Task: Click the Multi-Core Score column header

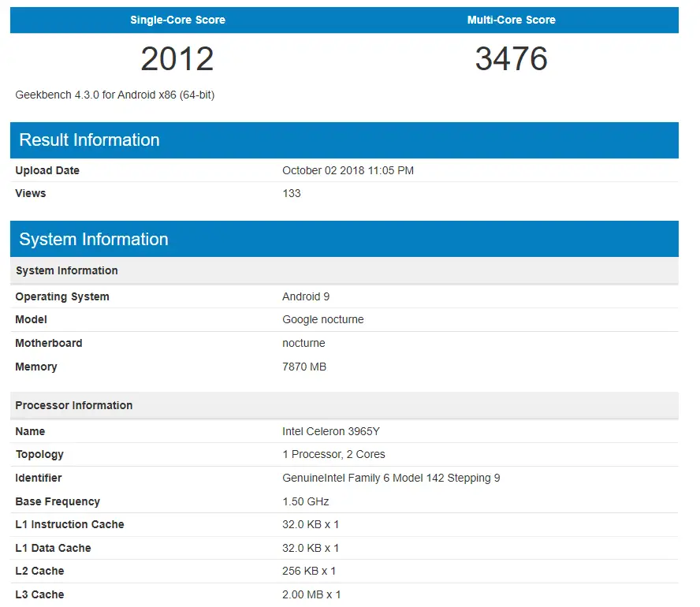Action: 511,20
